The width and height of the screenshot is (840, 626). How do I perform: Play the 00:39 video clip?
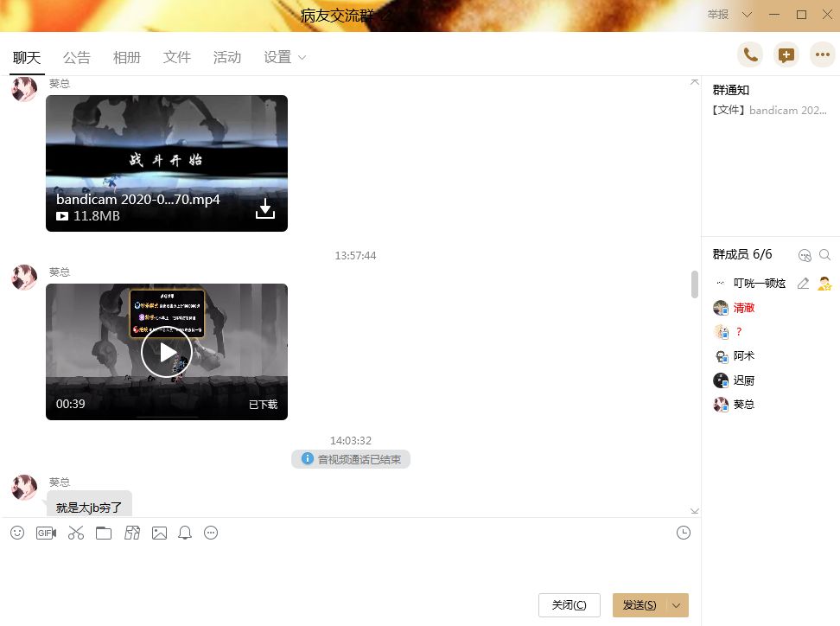pos(167,352)
